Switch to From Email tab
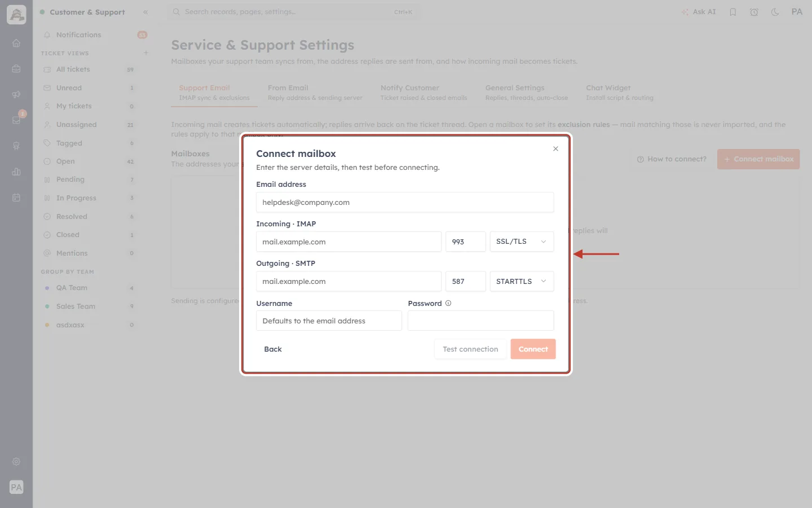This screenshot has width=812, height=508. [315, 93]
